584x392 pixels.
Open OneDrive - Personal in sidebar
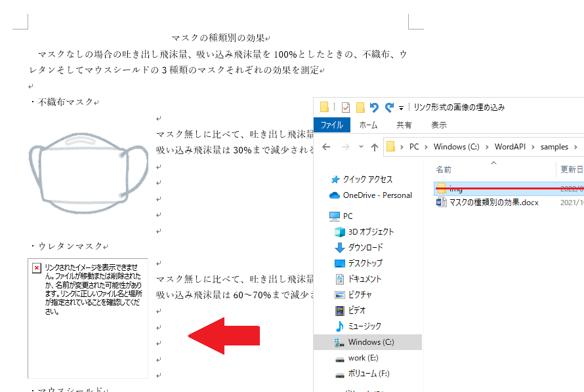377,195
